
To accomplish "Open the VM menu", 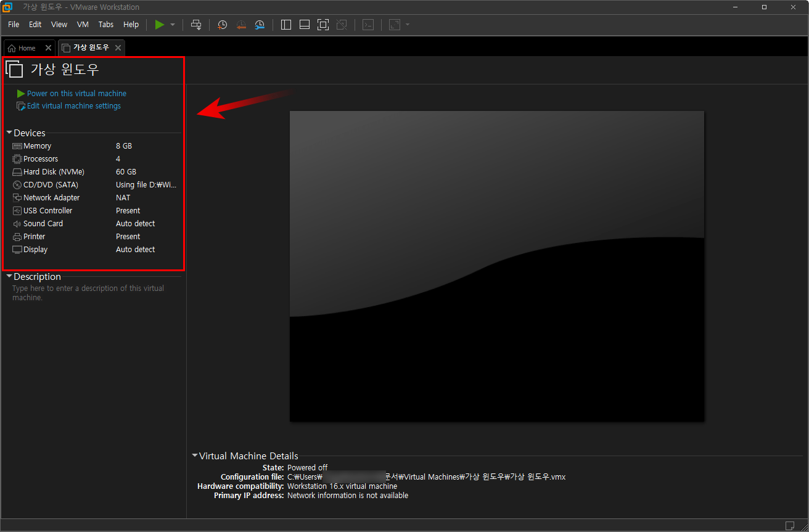I will coord(83,25).
